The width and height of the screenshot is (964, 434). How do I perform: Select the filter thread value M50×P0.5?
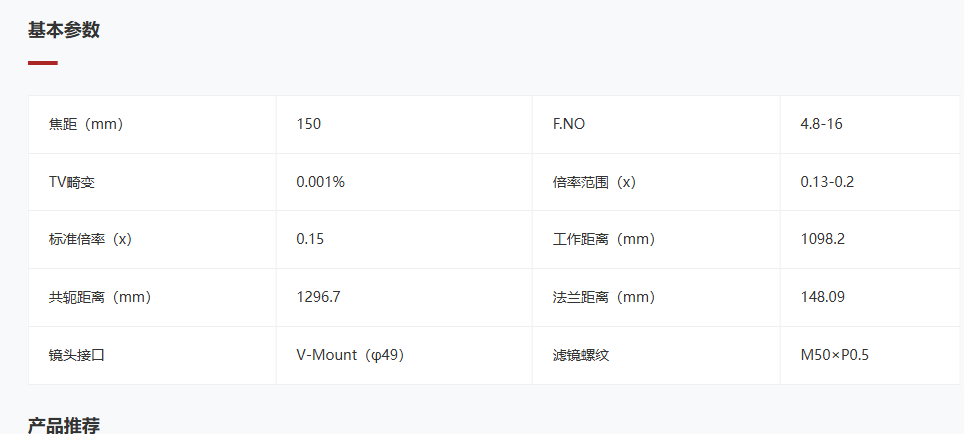pos(835,355)
